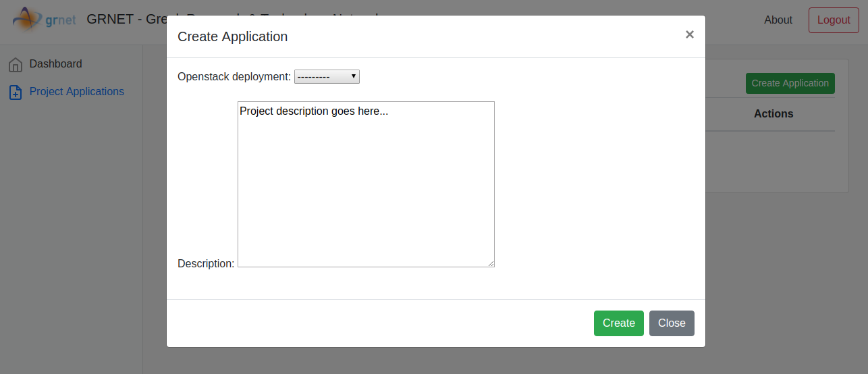Open the Dashboard sidebar item
Viewport: 868px width, 374px height.
(55, 64)
